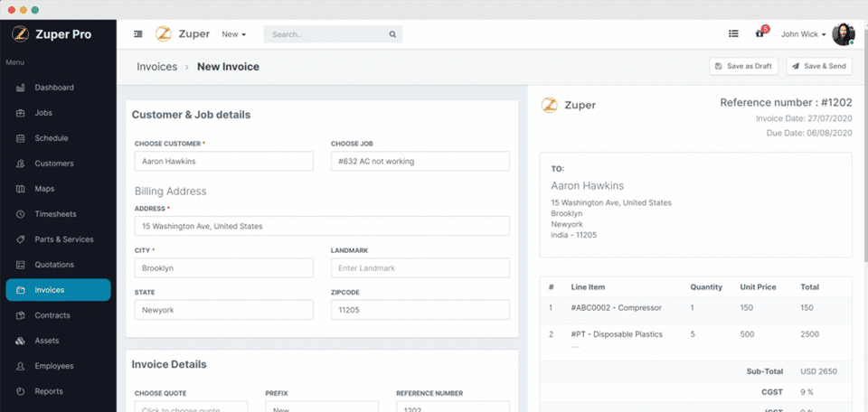The width and height of the screenshot is (868, 412).
Task: Open Maps menu label
Action: pos(45,189)
